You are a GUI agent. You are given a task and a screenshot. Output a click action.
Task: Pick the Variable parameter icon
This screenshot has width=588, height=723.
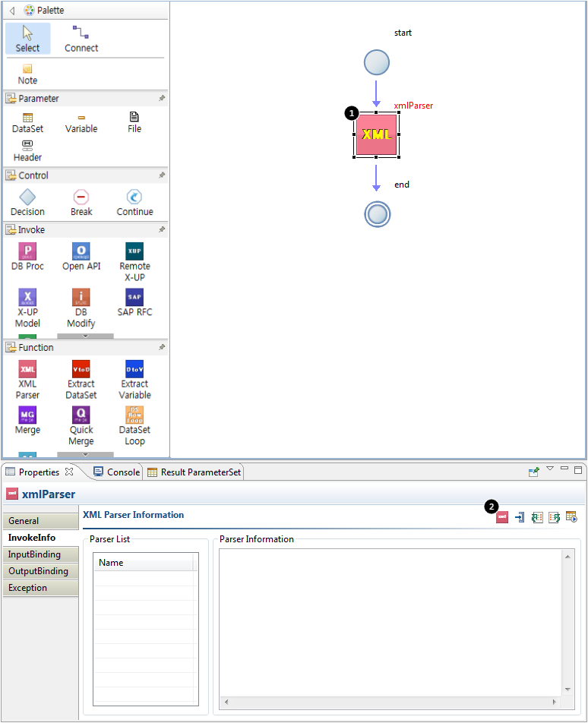click(x=81, y=123)
